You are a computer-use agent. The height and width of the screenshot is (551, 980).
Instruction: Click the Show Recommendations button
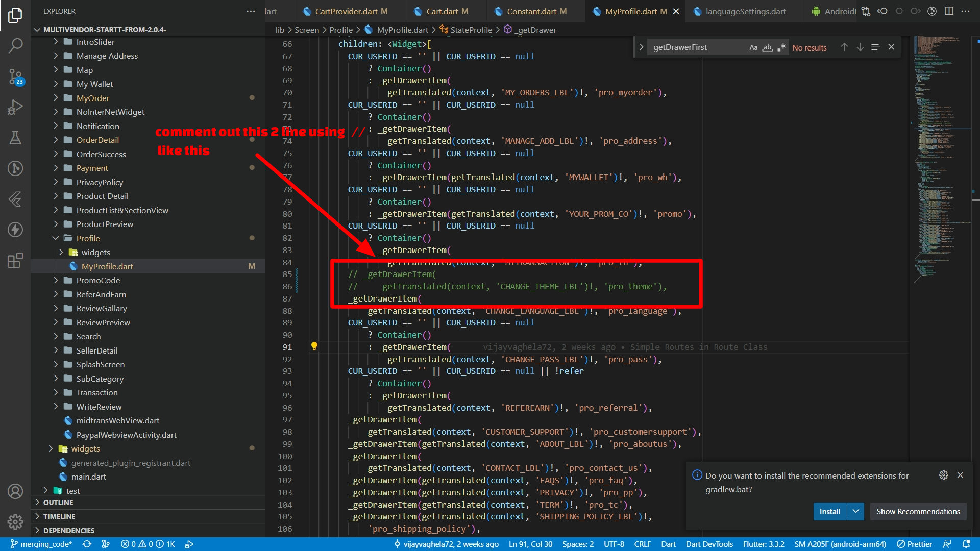918,511
